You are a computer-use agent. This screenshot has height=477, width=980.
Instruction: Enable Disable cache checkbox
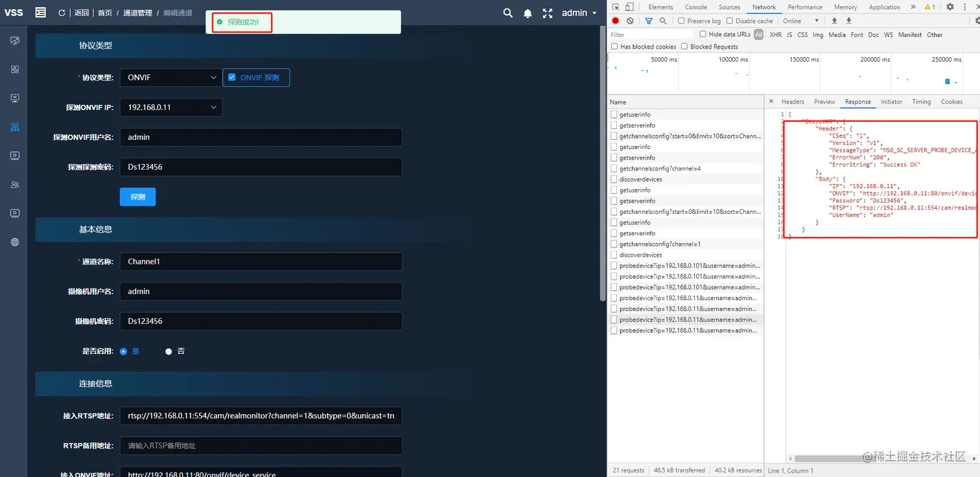730,21
